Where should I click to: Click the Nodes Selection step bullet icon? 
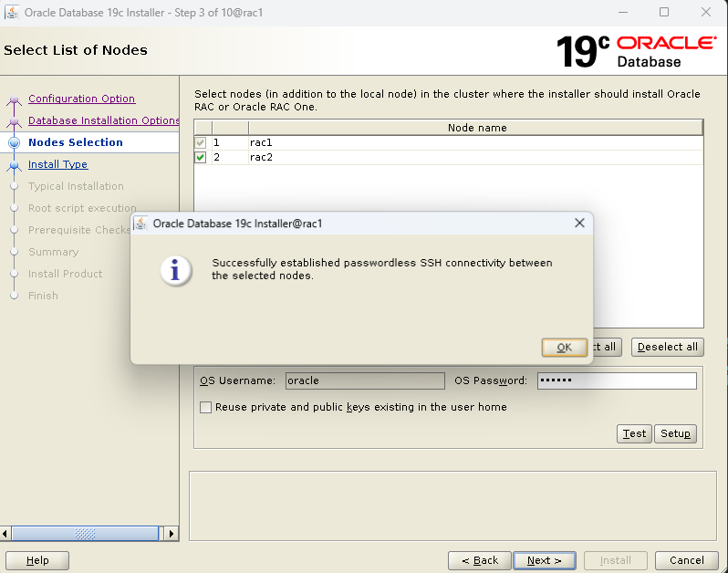pos(15,142)
